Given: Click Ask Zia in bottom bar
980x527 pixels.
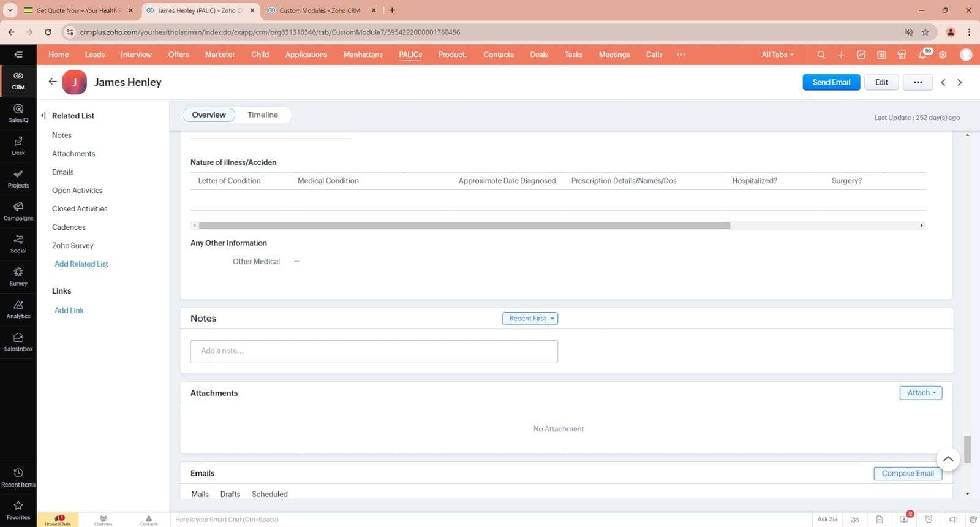Looking at the screenshot, I should 827,520.
